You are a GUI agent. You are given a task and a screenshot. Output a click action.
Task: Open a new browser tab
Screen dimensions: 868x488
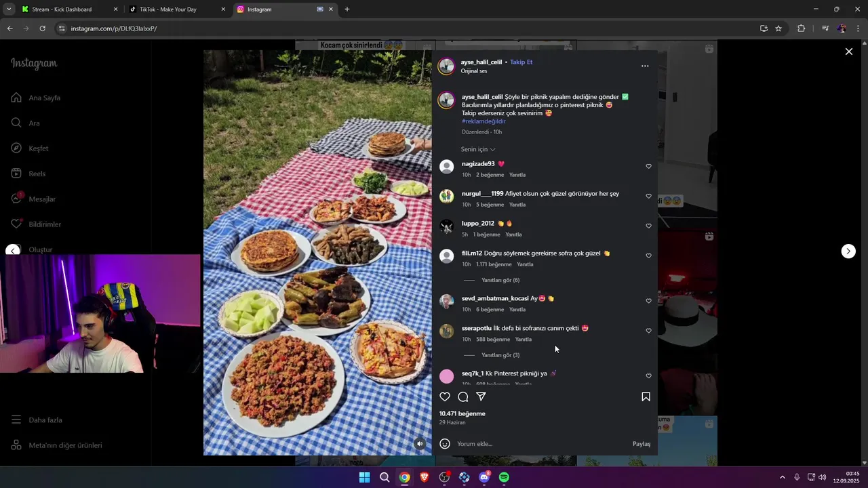(347, 9)
